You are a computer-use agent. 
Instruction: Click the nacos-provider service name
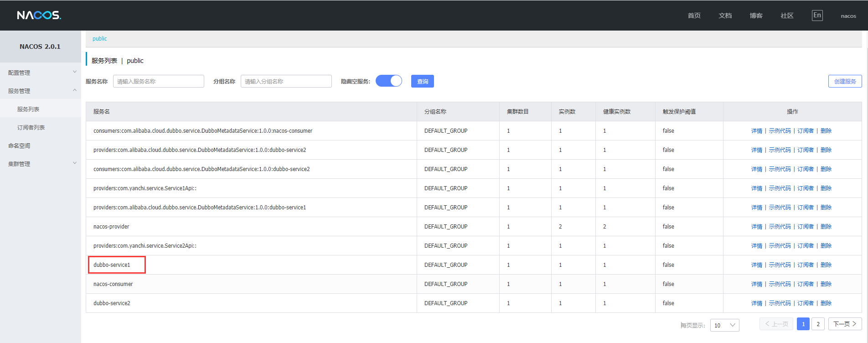click(x=111, y=226)
